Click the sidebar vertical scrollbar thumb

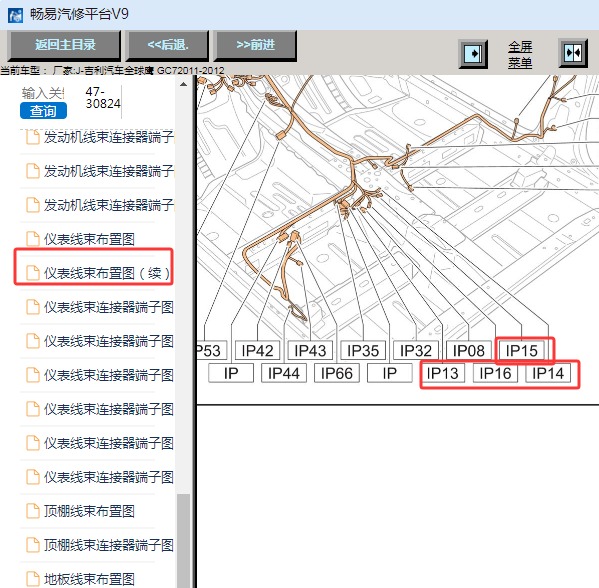184,540
